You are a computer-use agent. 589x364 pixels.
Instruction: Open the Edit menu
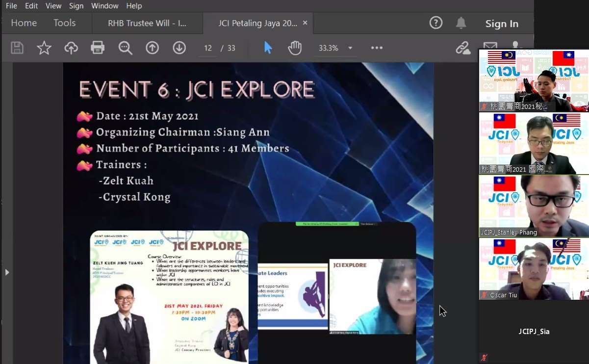point(31,6)
